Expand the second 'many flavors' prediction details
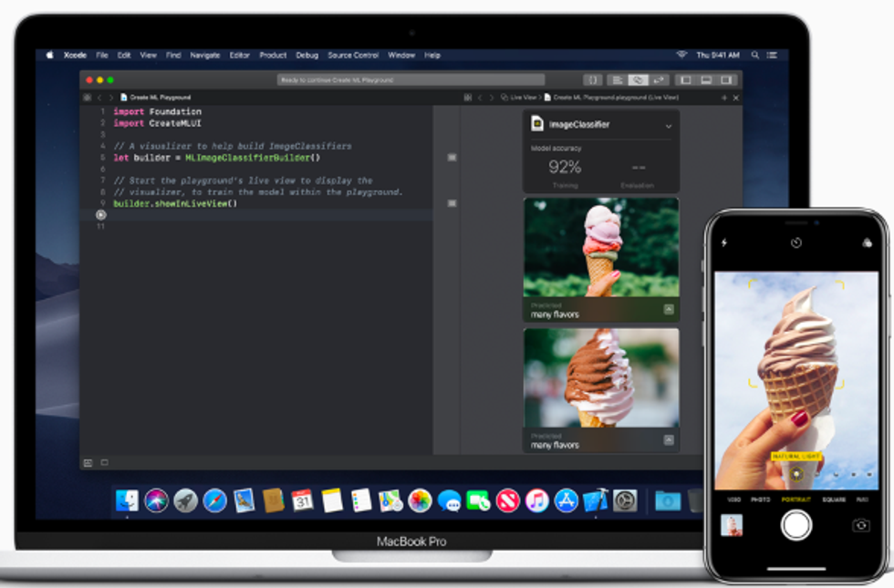The height and width of the screenshot is (588, 894). click(x=669, y=440)
